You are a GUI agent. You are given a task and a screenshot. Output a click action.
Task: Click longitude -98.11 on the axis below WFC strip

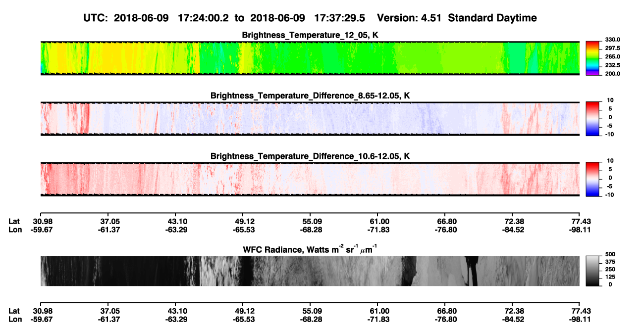(581, 320)
